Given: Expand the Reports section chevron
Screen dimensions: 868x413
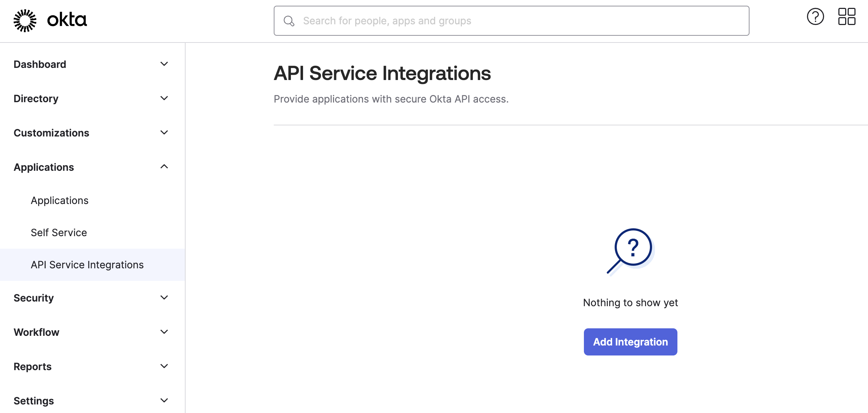Looking at the screenshot, I should [164, 366].
